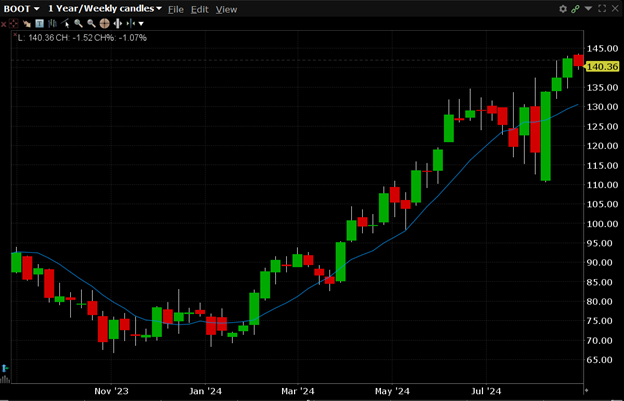Click the May '24 date axis label
The height and width of the screenshot is (401, 624).
392,391
